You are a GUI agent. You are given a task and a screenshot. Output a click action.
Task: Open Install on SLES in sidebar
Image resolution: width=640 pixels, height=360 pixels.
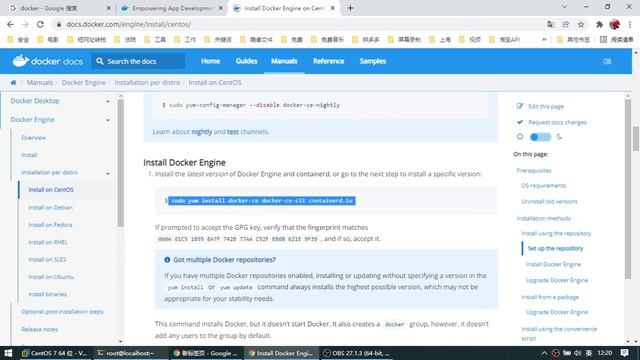point(47,260)
